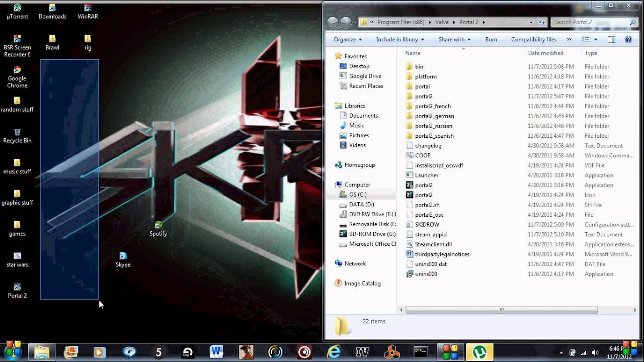Click the Explorer Back navigation button

click(332, 22)
